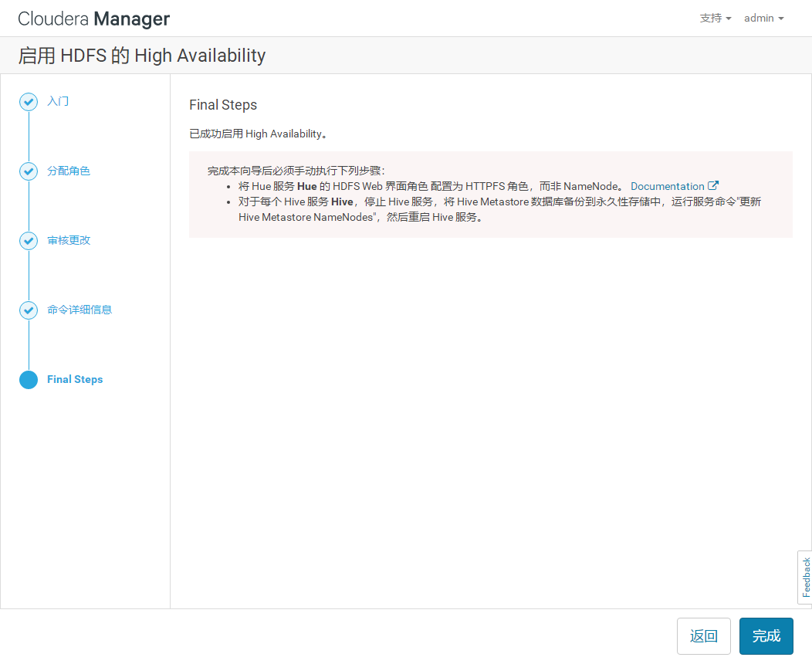Click the 启用 HDFS 的 High Availability title
This screenshot has width=812, height=664.
(142, 56)
